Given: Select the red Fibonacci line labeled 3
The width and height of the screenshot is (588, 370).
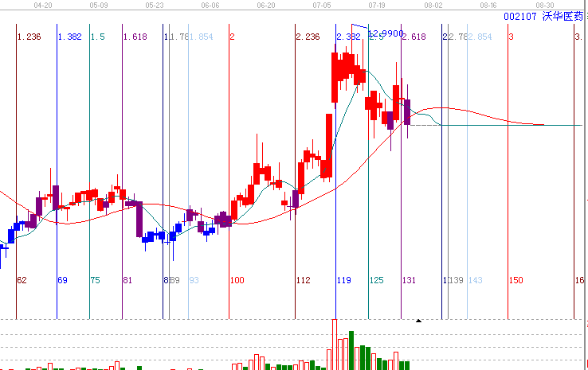Looking at the screenshot, I should pos(511,37).
